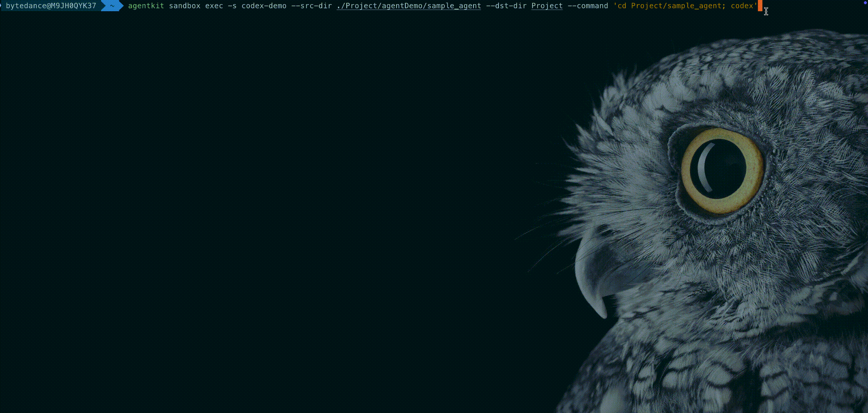
Task: Click the --command option flag
Action: tap(588, 6)
